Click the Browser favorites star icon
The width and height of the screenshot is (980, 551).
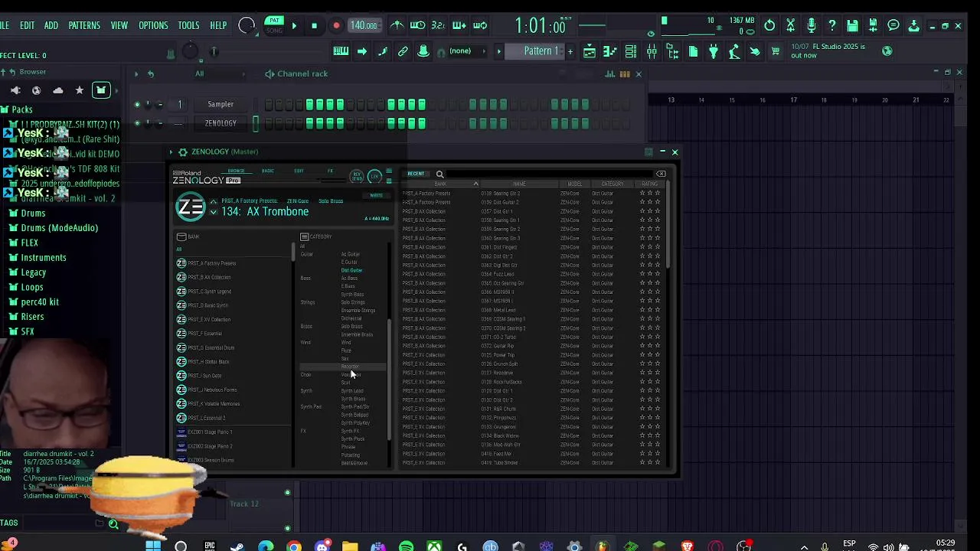pyautogui.click(x=79, y=90)
